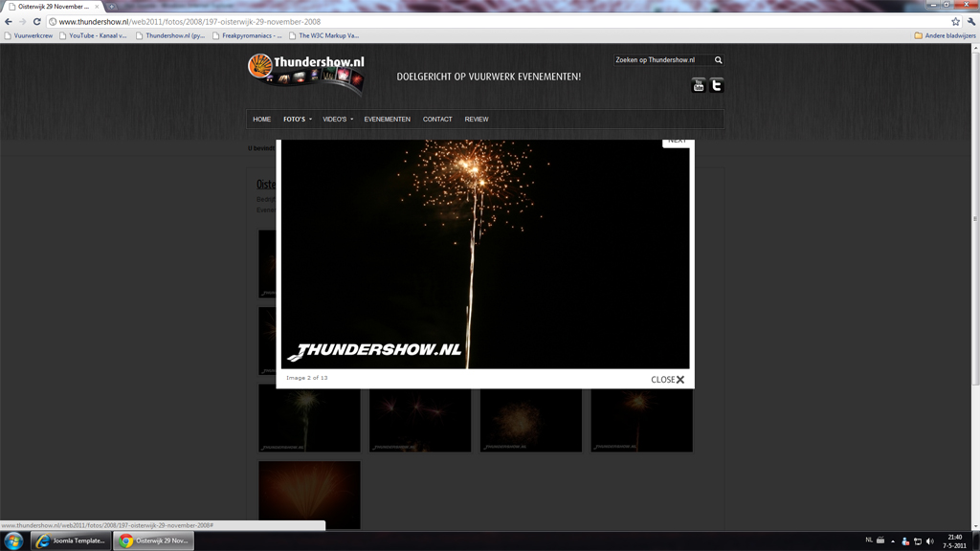Click the keyboard icon in the tray
This screenshot has height=551, width=980.
[x=880, y=540]
